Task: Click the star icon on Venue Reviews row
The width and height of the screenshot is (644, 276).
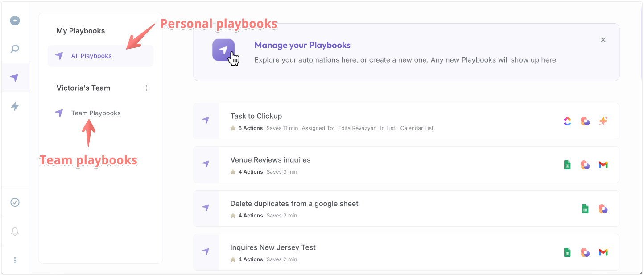Action: [x=233, y=172]
